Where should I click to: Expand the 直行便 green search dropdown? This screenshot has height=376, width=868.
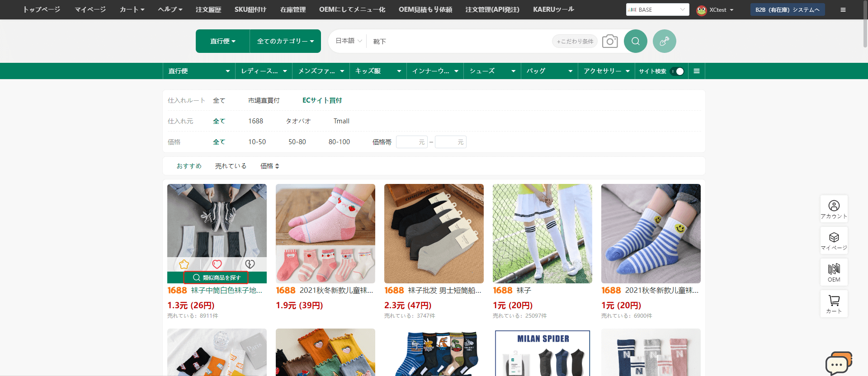click(223, 41)
